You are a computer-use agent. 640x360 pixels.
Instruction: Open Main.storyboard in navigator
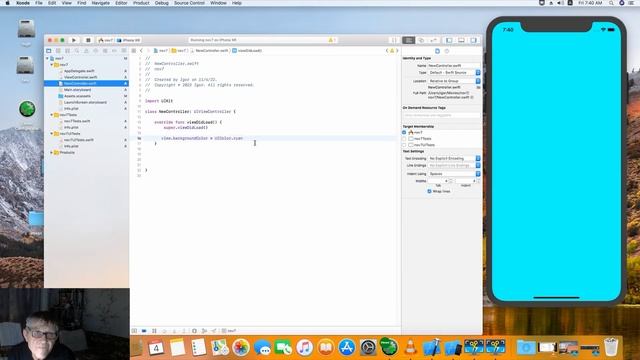[78, 89]
